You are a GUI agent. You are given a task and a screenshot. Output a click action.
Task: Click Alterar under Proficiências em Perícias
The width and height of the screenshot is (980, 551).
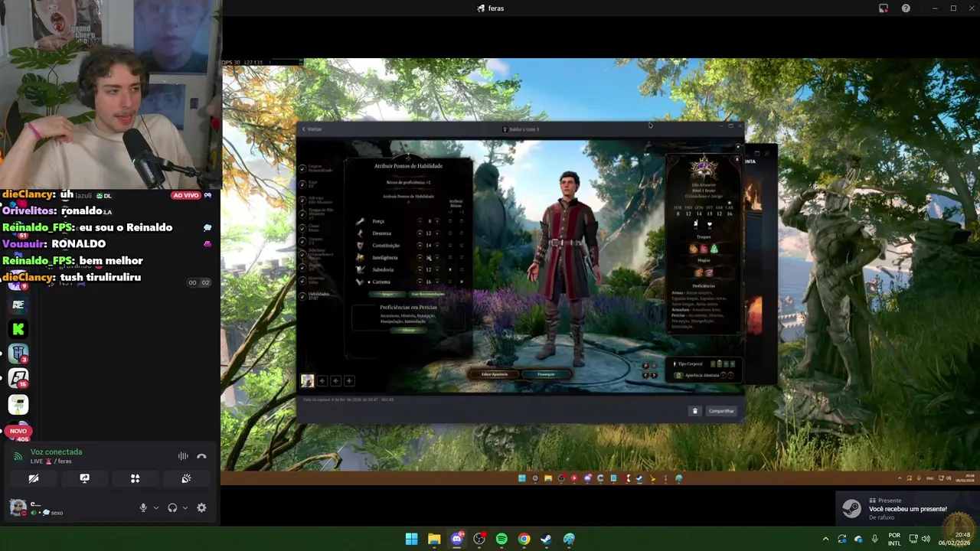tap(409, 330)
